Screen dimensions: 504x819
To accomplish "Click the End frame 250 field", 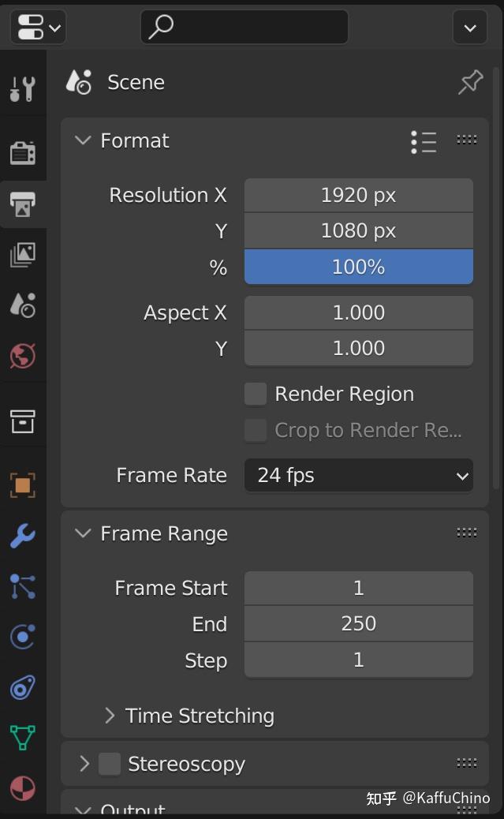I will (x=359, y=623).
